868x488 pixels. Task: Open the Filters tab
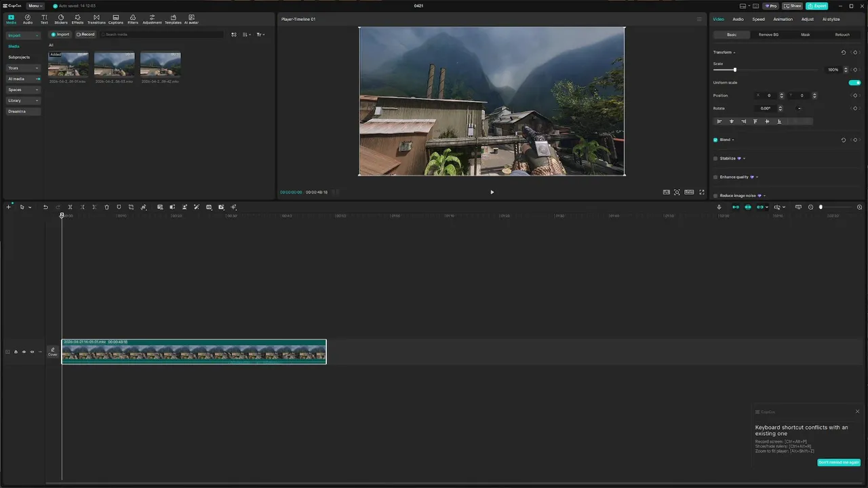tap(133, 19)
